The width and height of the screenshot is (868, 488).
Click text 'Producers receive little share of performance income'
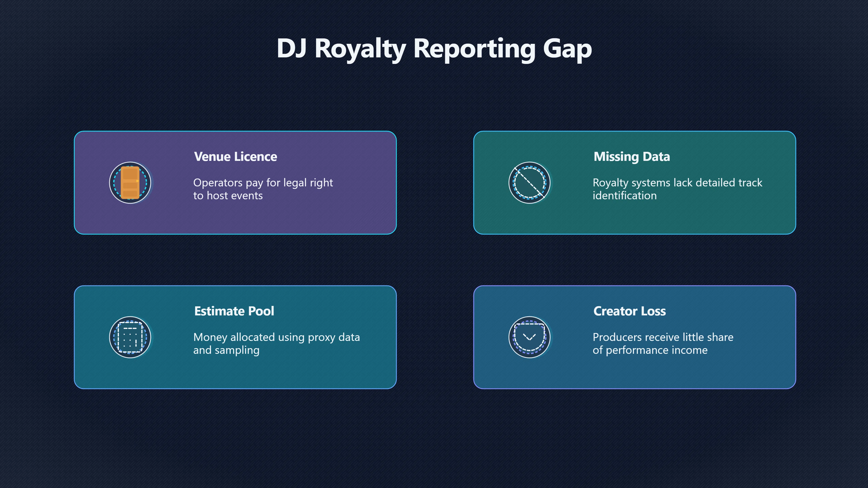(663, 343)
